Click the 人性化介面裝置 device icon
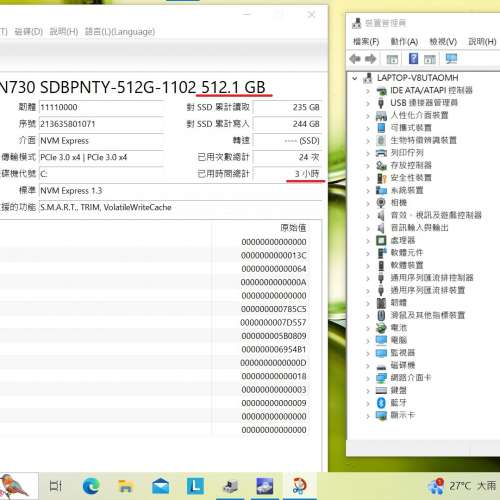The width and height of the screenshot is (500, 500). click(x=381, y=115)
